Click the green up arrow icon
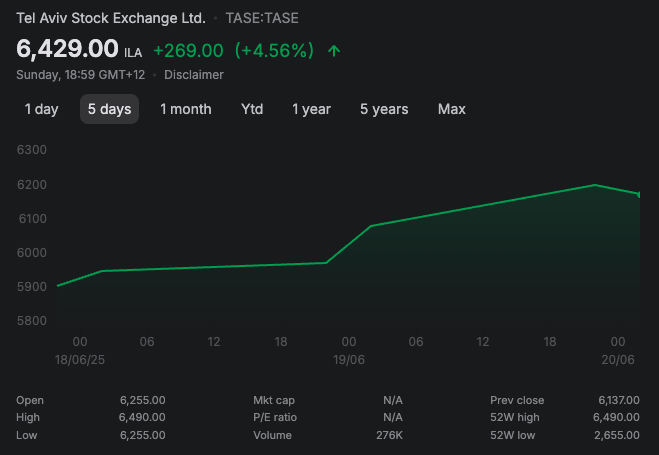The width and height of the screenshot is (659, 455). [334, 51]
